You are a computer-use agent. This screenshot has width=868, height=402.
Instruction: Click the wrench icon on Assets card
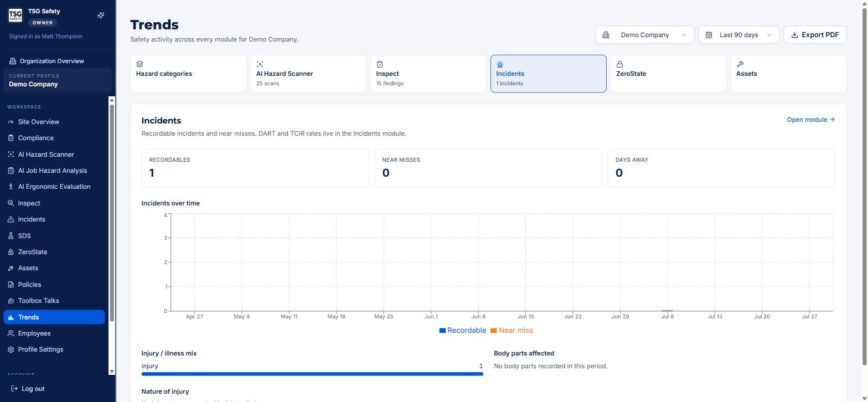pos(740,64)
